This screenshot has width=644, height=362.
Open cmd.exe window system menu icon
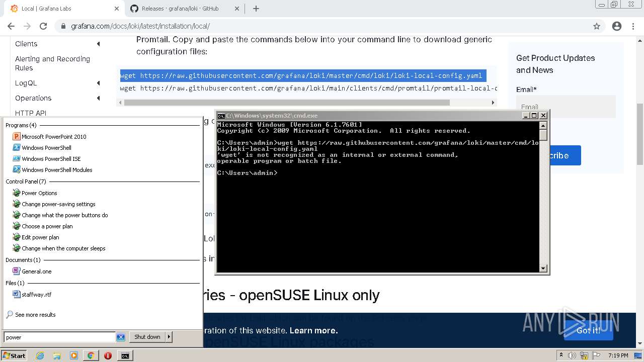[221, 116]
